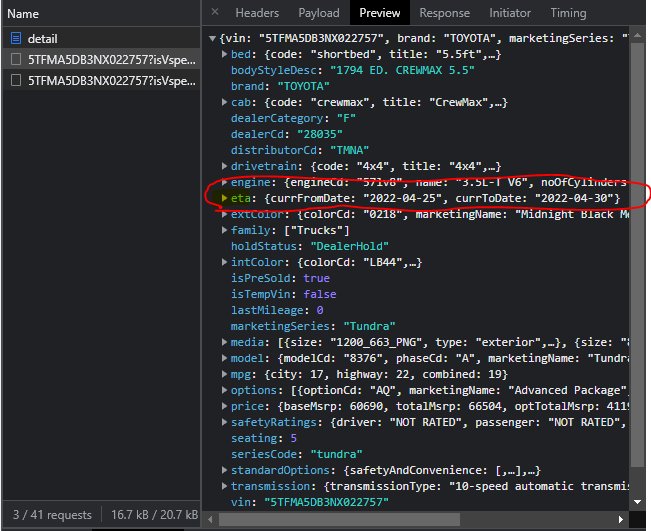Click the 3 / 41 requests status
The width and height of the screenshot is (651, 531).
[52, 514]
